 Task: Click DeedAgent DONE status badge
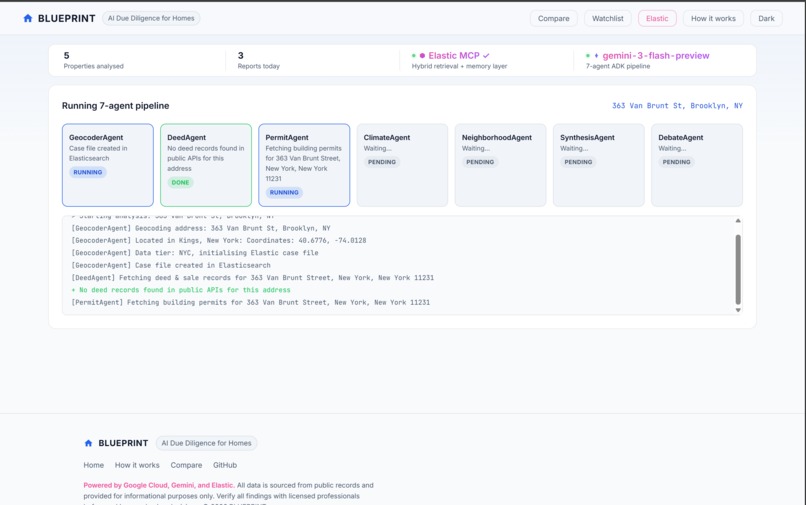[x=180, y=183]
